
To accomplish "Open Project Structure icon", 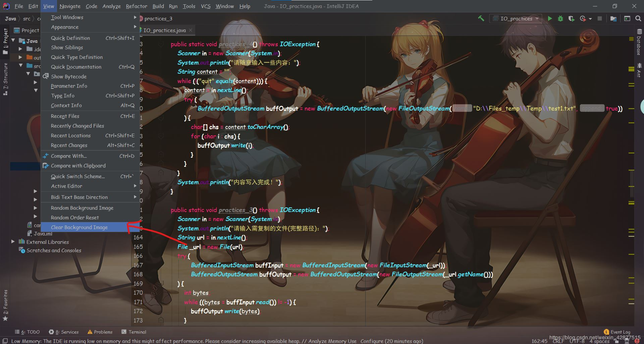I will point(613,19).
